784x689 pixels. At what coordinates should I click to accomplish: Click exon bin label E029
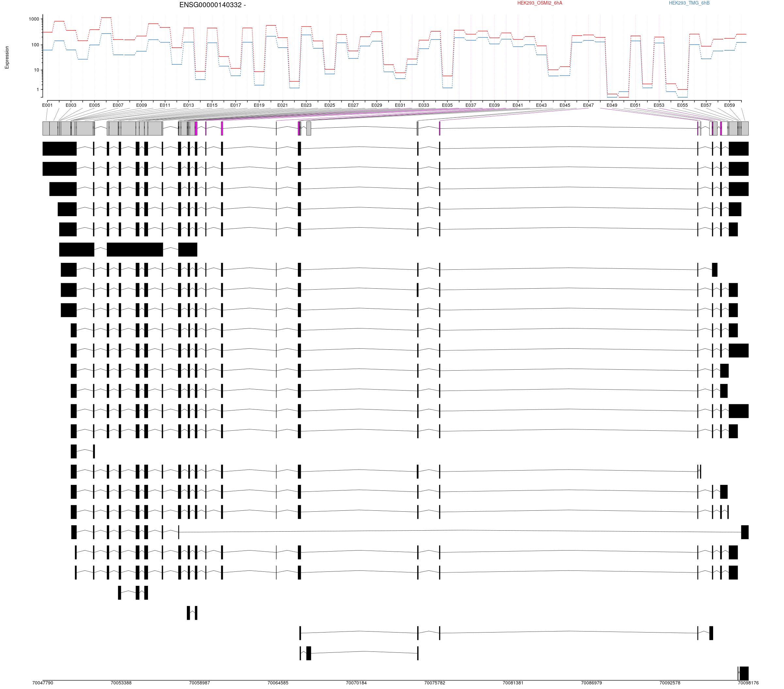[377, 105]
